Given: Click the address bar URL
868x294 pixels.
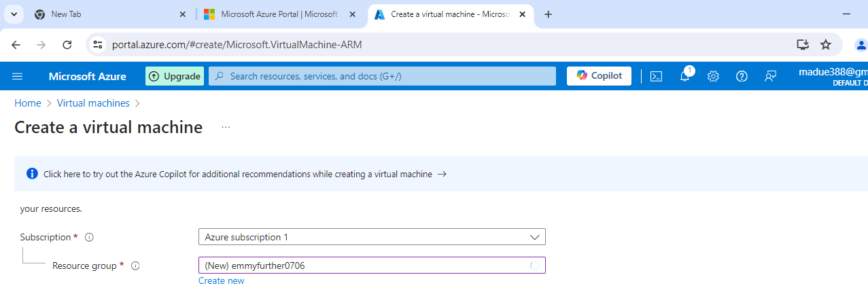Looking at the screenshot, I should click(x=237, y=45).
